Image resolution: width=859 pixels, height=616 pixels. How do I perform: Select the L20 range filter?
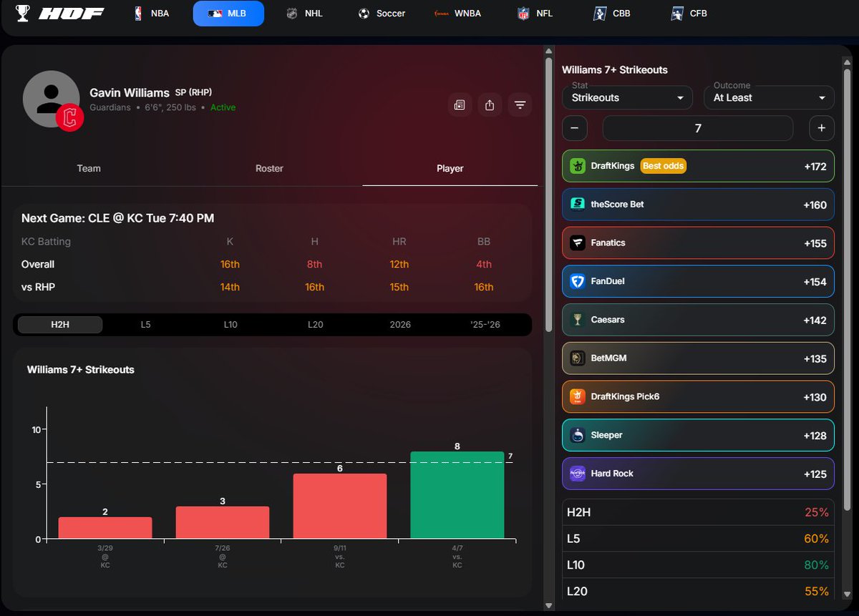[316, 325]
